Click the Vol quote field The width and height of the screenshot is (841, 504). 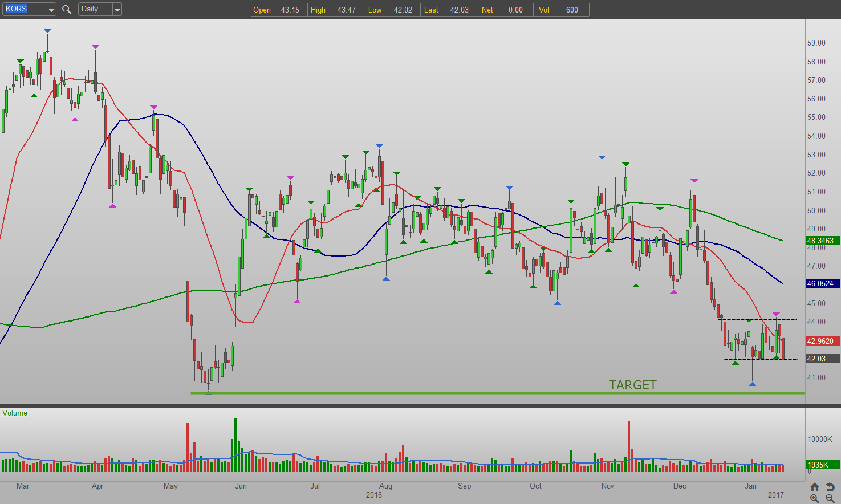click(562, 10)
